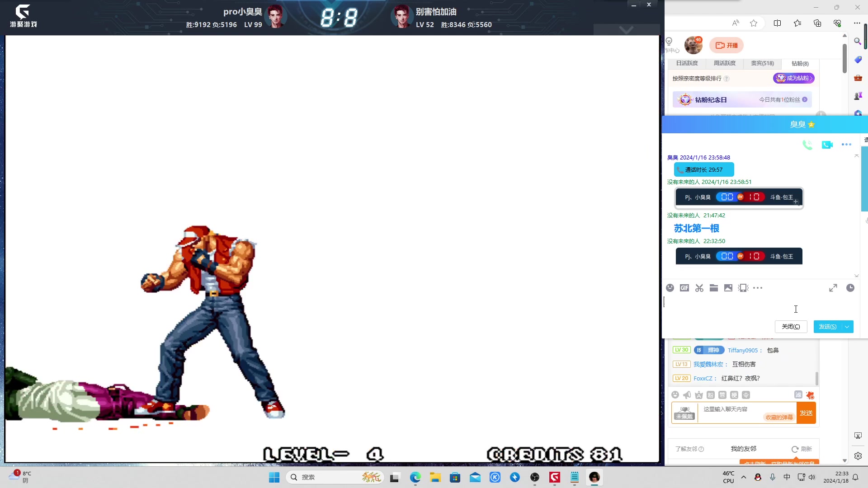Screen dimensions: 868x488
Task: Click the megaphone icon in stream chat
Action: (687, 395)
